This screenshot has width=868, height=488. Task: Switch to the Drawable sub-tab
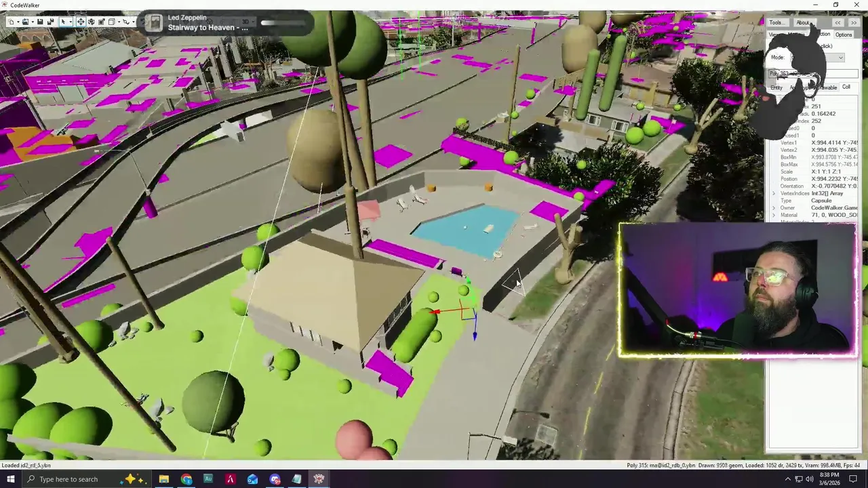(826, 87)
